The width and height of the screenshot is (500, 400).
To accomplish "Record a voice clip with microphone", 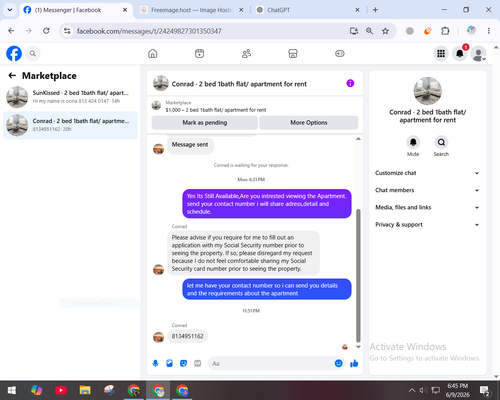I will click(x=155, y=363).
